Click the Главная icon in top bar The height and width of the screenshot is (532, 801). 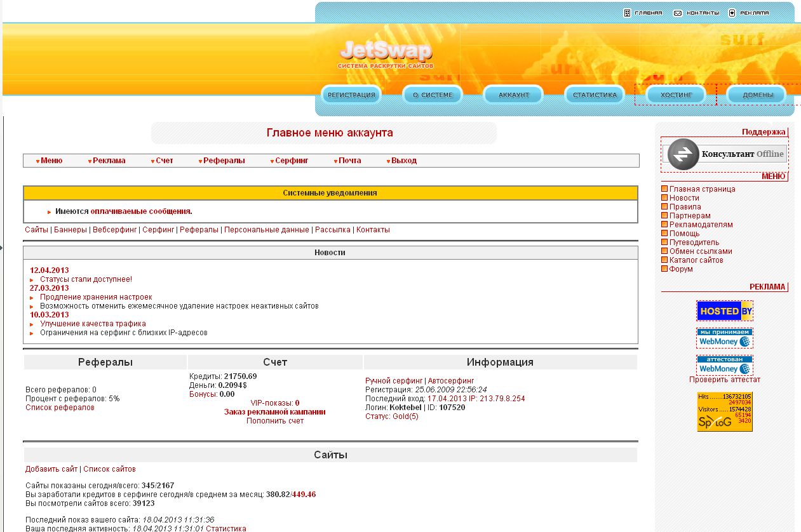pyautogui.click(x=627, y=13)
